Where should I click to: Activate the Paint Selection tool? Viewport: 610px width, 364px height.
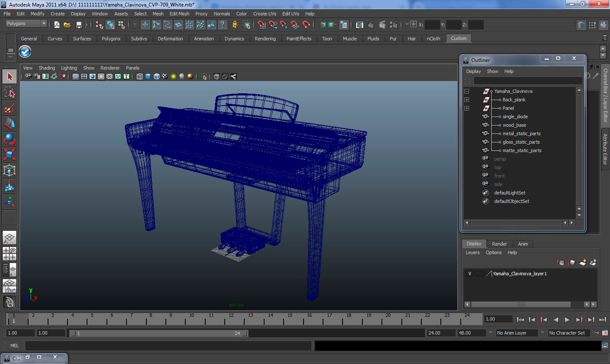coord(9,108)
